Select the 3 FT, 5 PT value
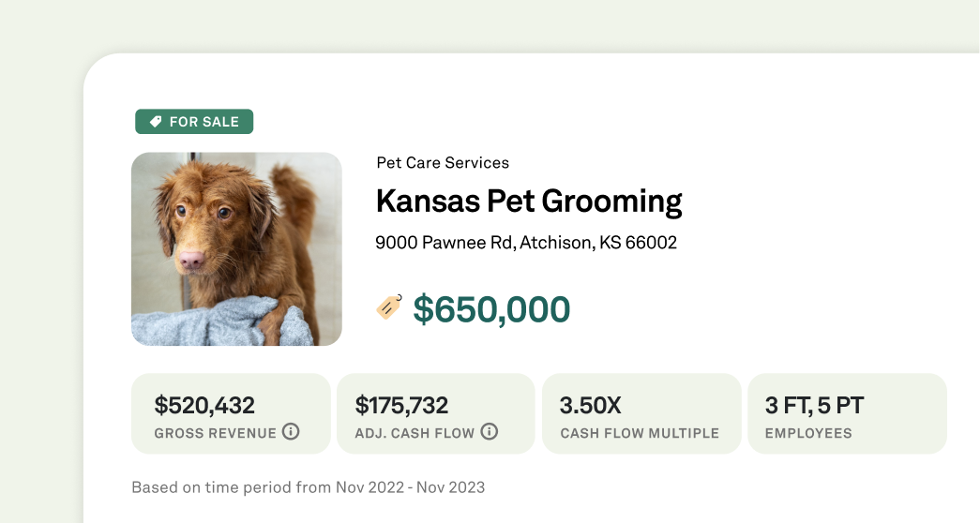The height and width of the screenshot is (523, 980). pyautogui.click(x=814, y=406)
